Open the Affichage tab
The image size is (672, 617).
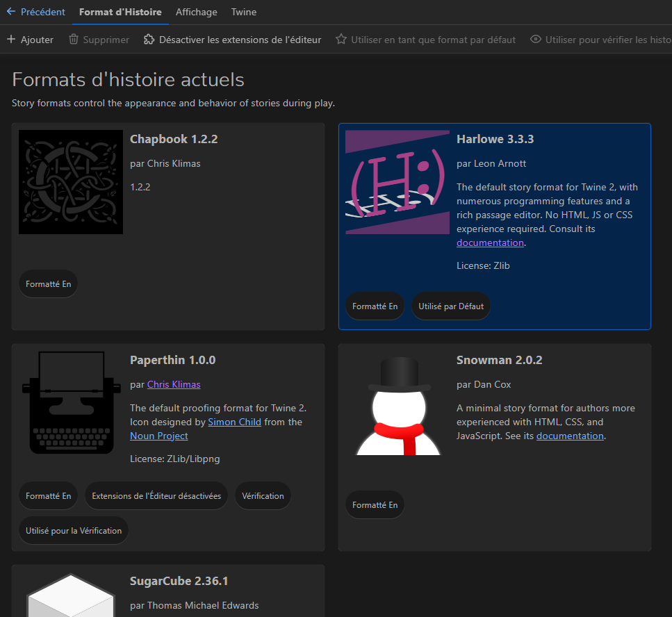pos(196,12)
